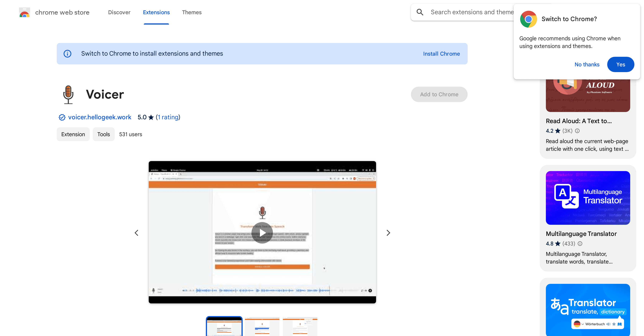Select the second screenshot thumbnail

click(262, 326)
